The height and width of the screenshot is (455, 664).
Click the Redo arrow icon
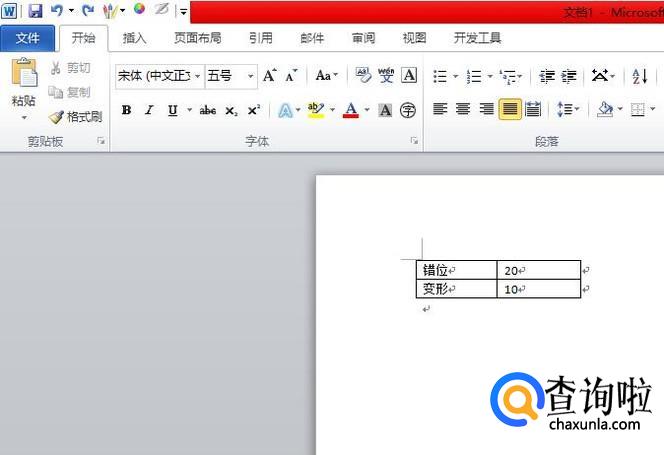pyautogui.click(x=88, y=10)
